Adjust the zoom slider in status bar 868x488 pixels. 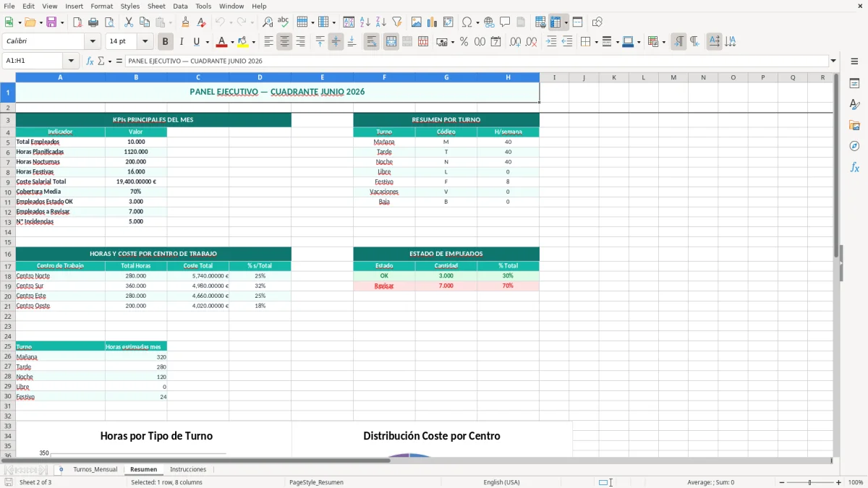pyautogui.click(x=809, y=482)
